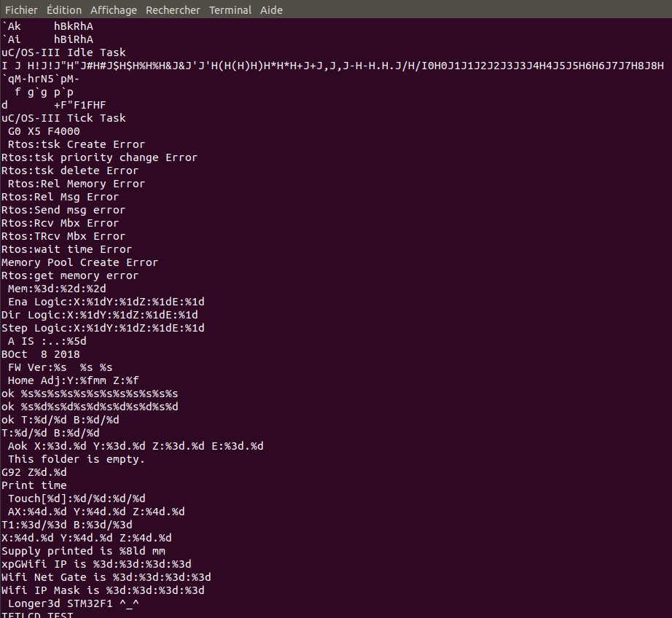Click the 'Supply printed is %8ld mm' line
672x618 pixels.
(x=84, y=551)
